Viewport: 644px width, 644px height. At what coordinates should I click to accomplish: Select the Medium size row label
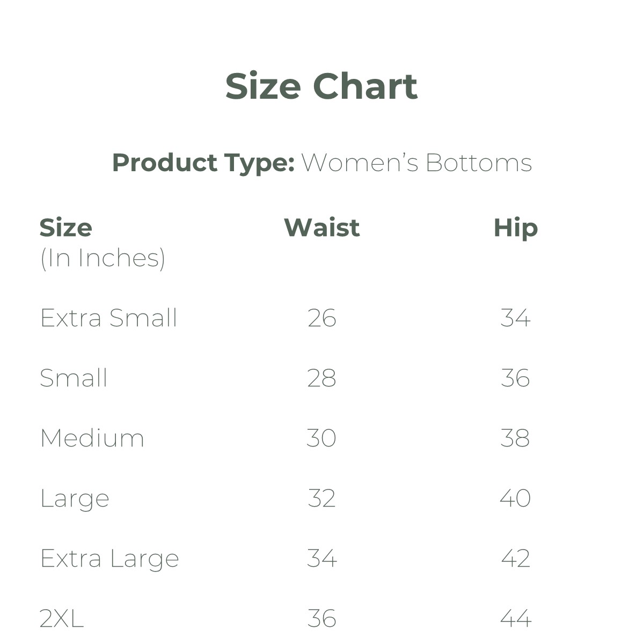point(92,438)
